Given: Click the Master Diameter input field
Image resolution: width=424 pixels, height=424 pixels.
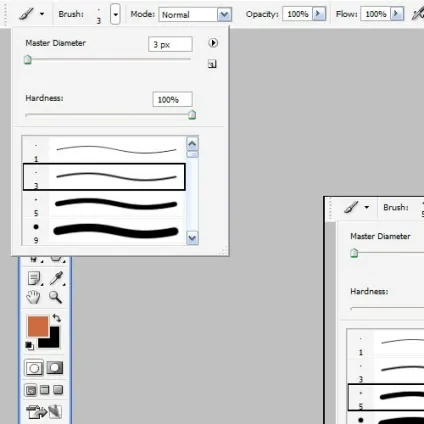Looking at the screenshot, I should pyautogui.click(x=170, y=44).
